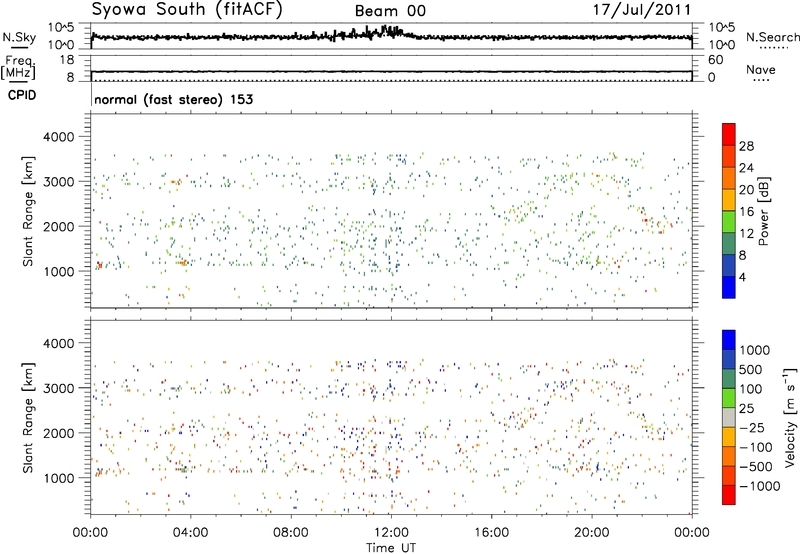Click 'Slant Range [km]' on the velocity panel

[x=28, y=418]
